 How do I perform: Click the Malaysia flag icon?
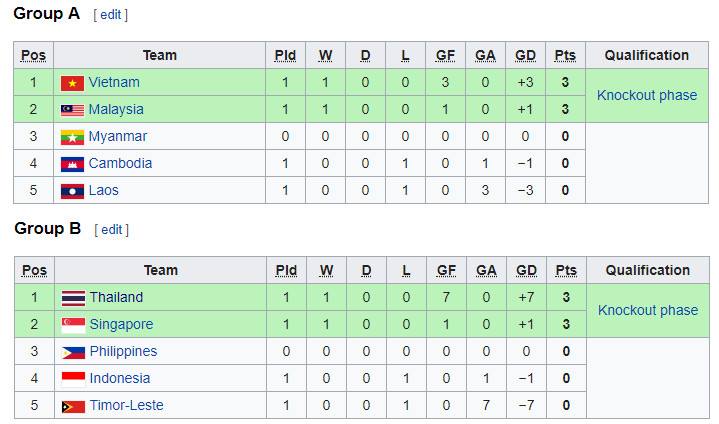(72, 110)
